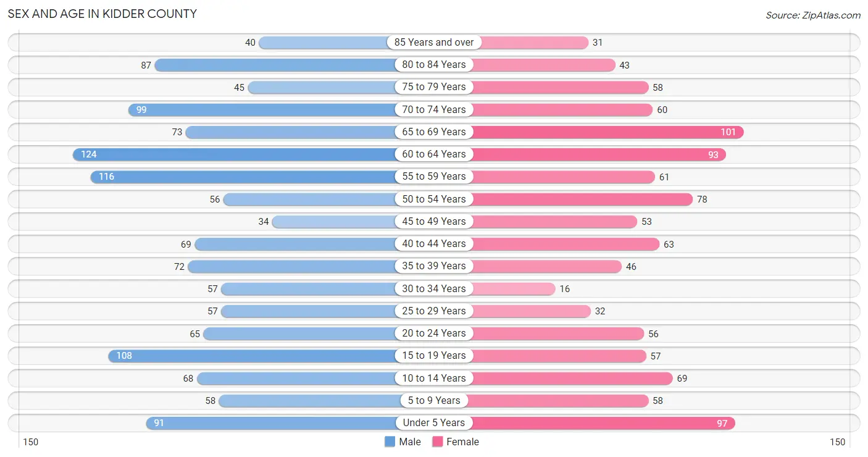This screenshot has height=457, width=868.
Task: Click the 85 Years and over label
Action: pyautogui.click(x=434, y=43)
